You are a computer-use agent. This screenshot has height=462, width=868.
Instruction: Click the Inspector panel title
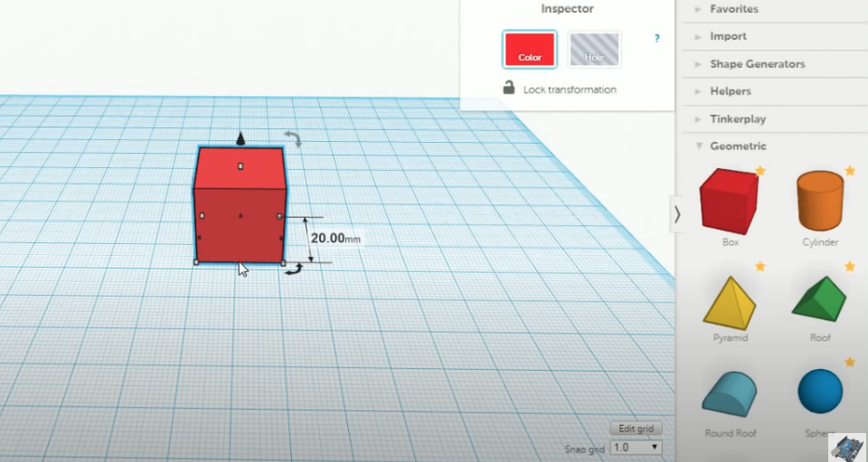click(567, 9)
